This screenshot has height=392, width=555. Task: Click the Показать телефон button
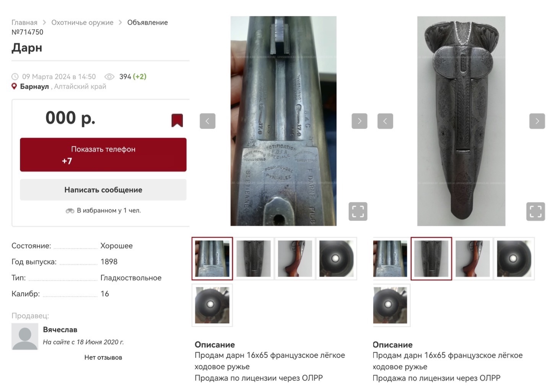click(103, 155)
